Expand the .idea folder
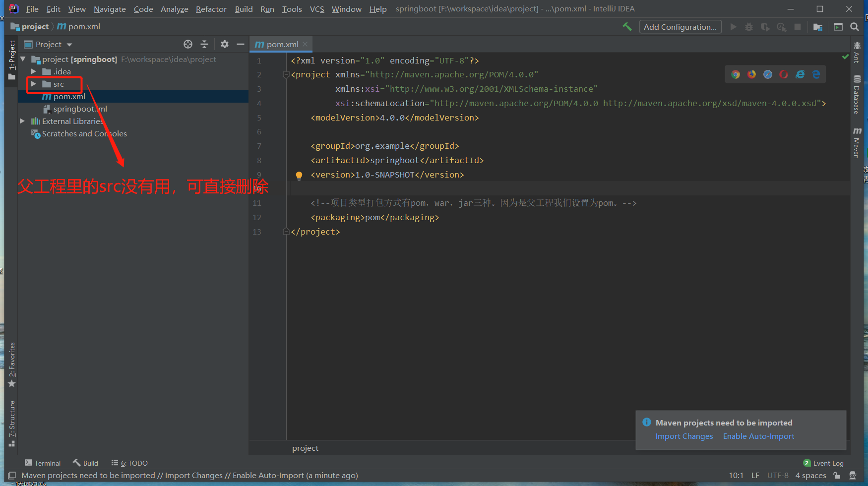 click(34, 71)
